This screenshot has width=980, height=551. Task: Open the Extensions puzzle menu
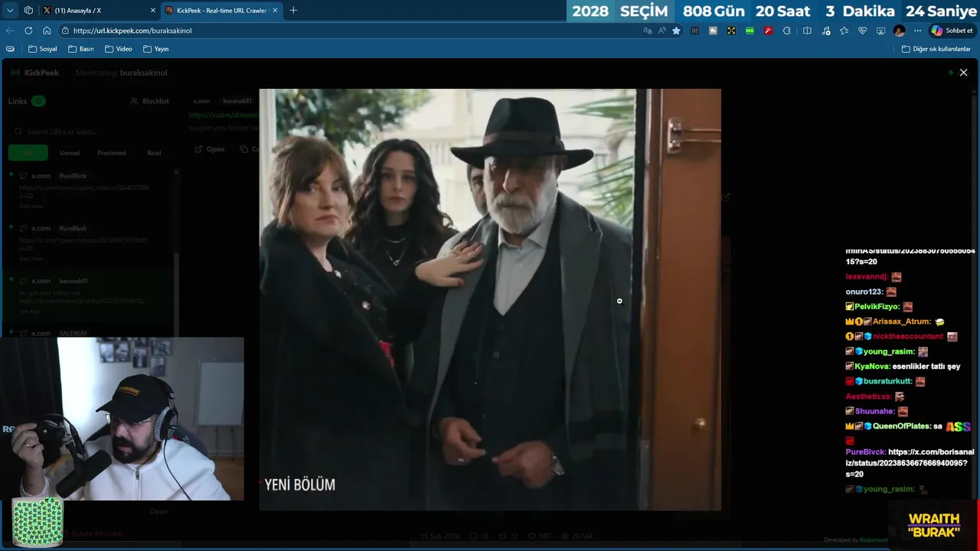(787, 31)
